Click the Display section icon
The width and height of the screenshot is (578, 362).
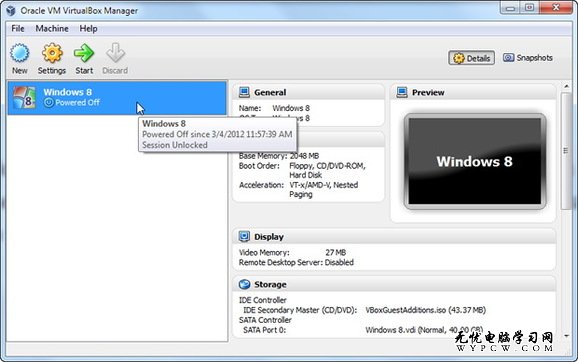[244, 236]
